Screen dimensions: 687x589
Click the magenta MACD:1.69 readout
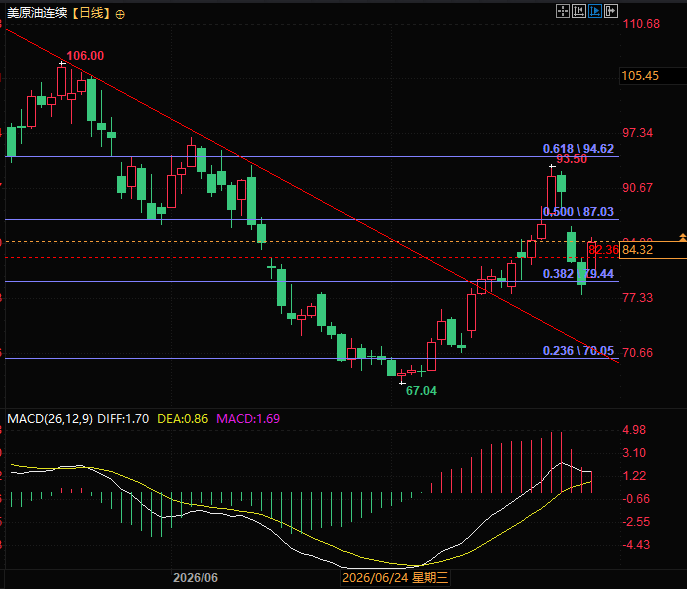(x=248, y=419)
